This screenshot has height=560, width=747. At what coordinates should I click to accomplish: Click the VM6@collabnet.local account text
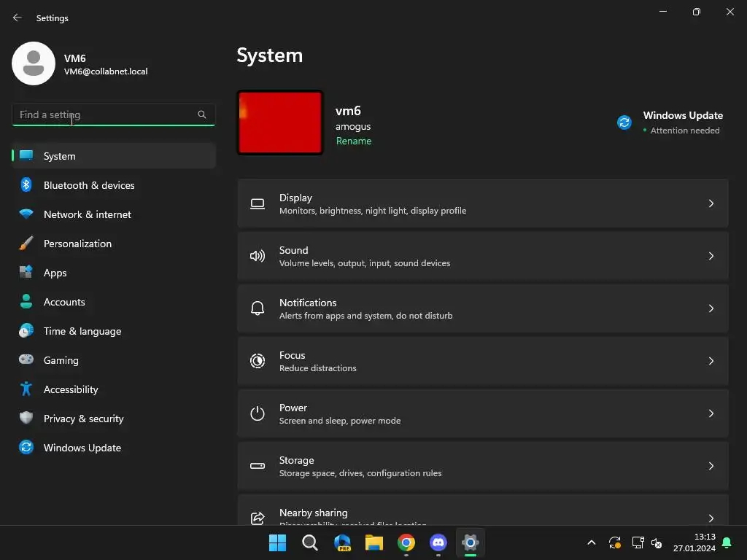(x=106, y=71)
